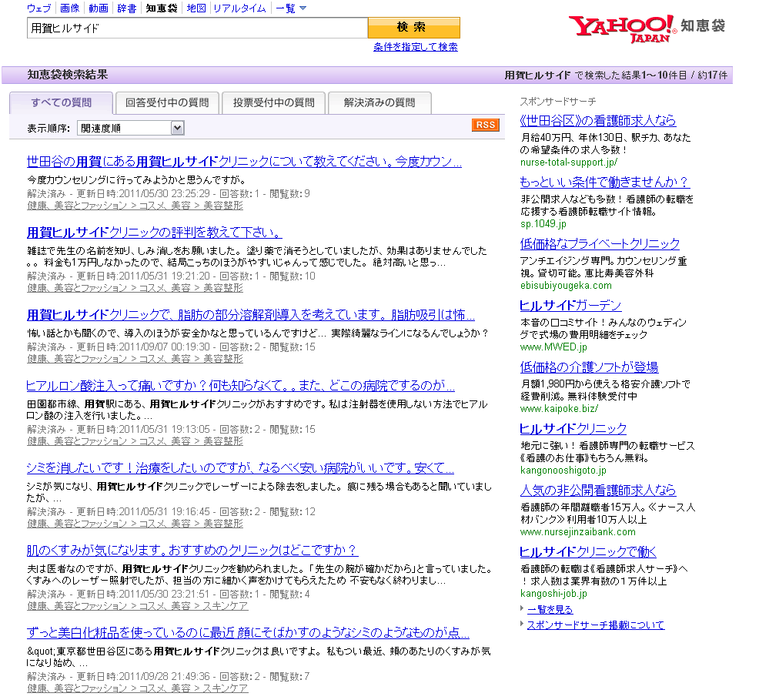Select the 知恵袋 search tab
This screenshot has height=700, width=769.
[x=162, y=8]
